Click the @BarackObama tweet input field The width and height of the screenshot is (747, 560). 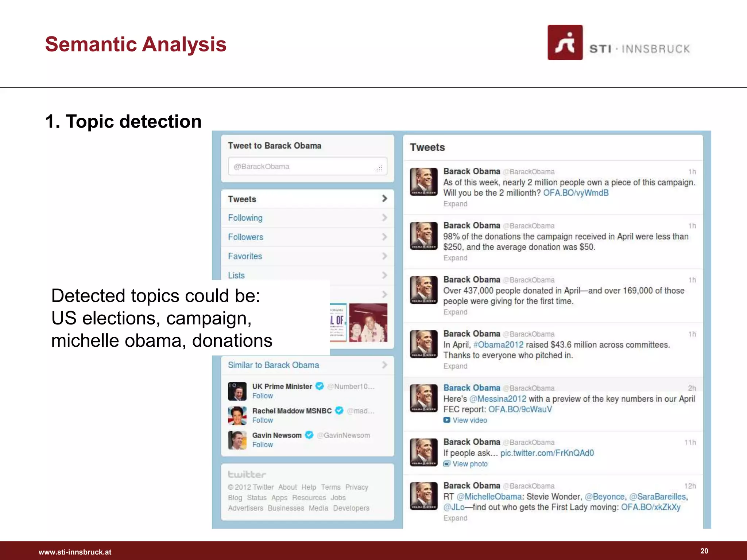[x=307, y=167]
